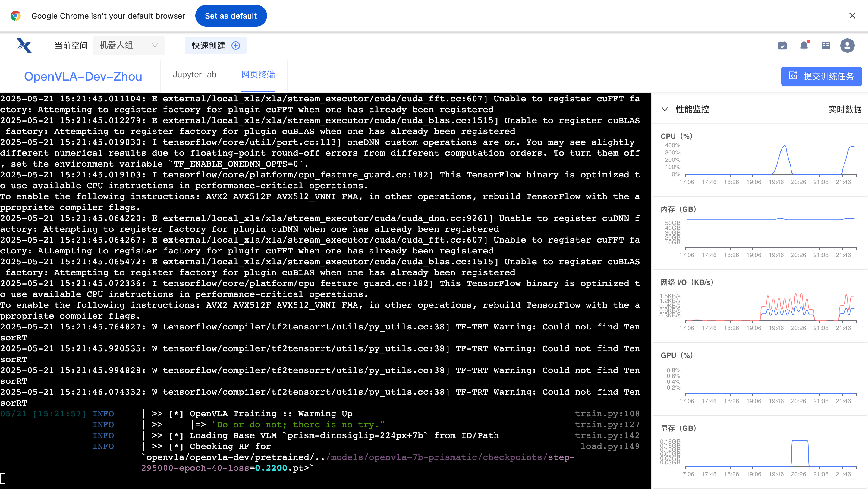Click the OpenVLA-Dev-Zhou title link
The width and height of the screenshot is (868, 490).
[83, 77]
